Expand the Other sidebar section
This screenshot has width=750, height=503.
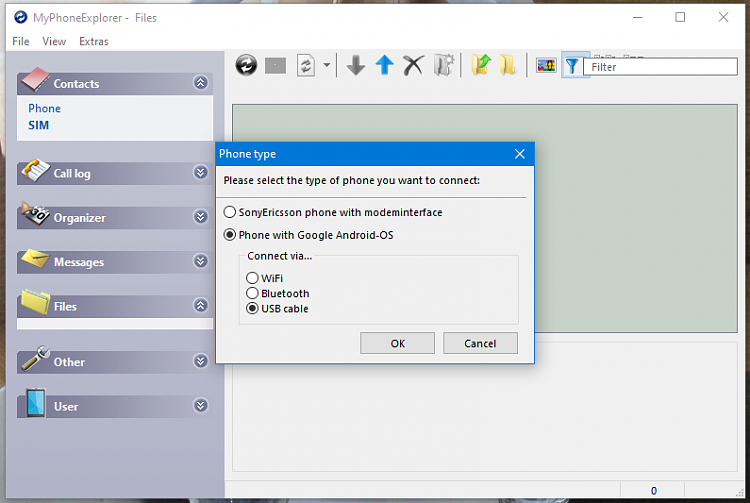(200, 361)
